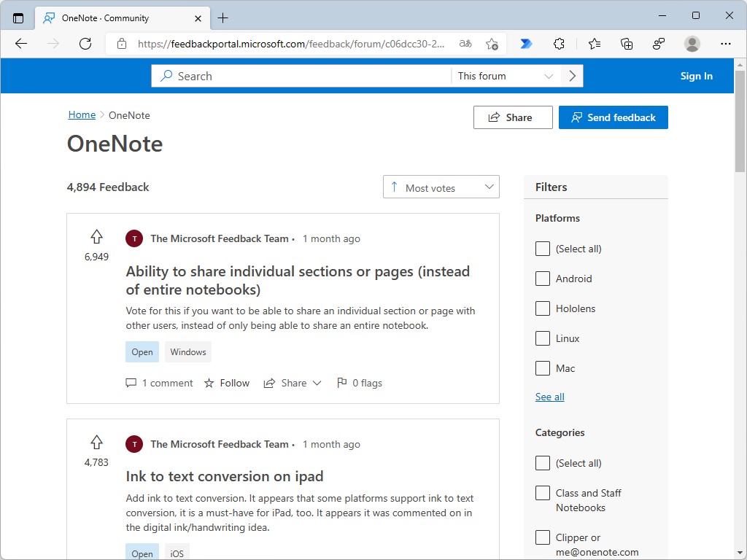Click See all platforms link

tap(550, 397)
